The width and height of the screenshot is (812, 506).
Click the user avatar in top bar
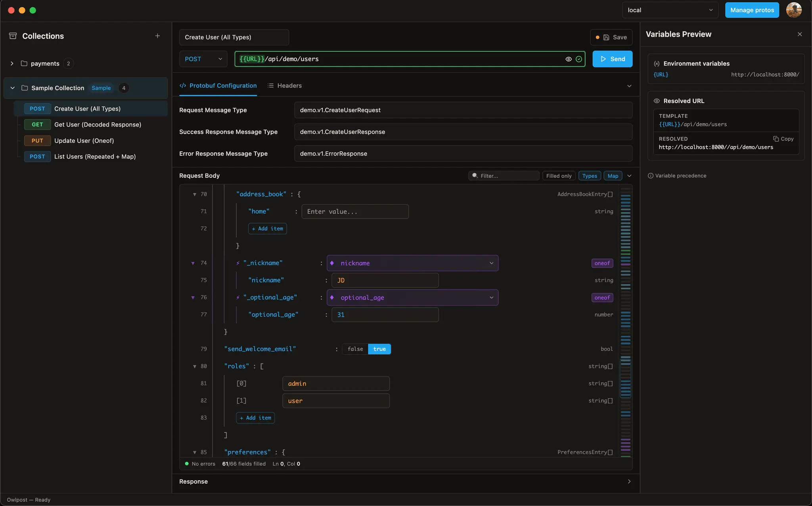[x=794, y=10]
